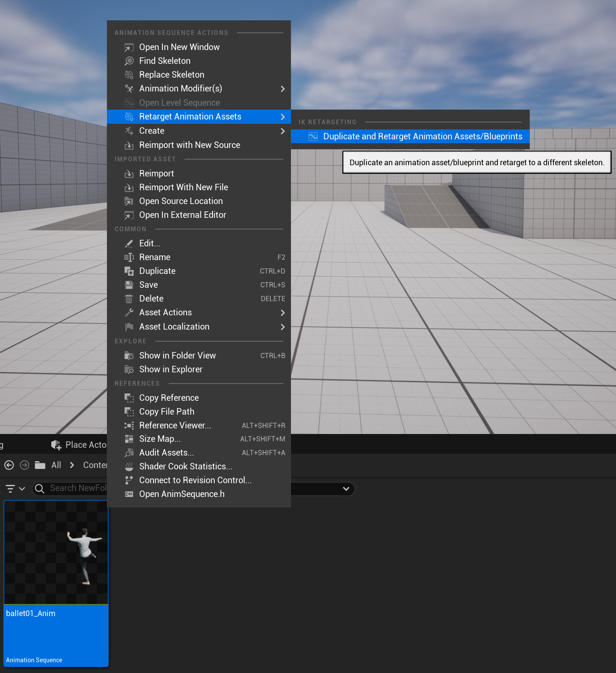616x673 pixels.
Task: Select the ballet01_Anim thumbnail
Action: (56, 552)
